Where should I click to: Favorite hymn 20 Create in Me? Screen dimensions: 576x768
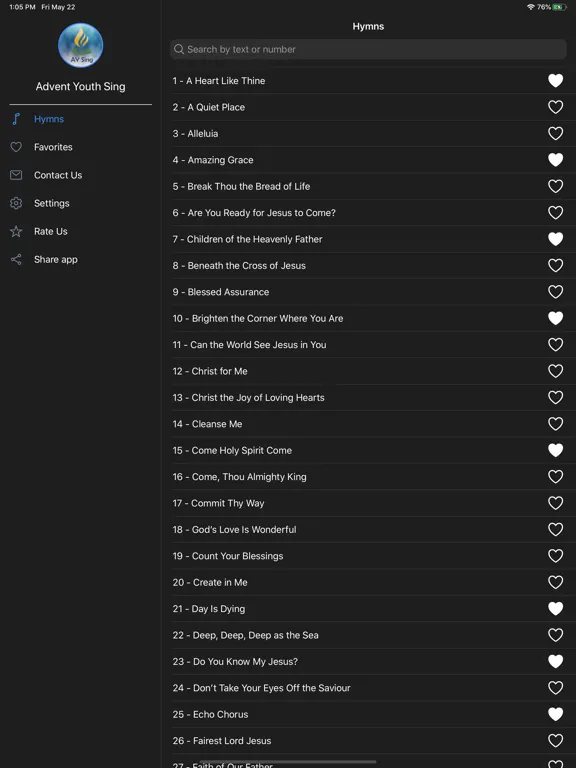555,583
